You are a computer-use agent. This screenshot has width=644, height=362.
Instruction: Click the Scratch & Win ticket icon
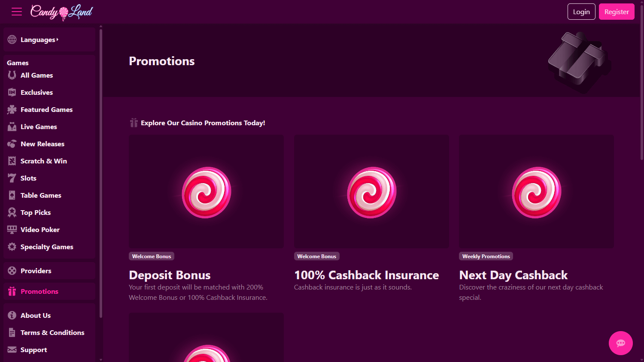coord(12,161)
